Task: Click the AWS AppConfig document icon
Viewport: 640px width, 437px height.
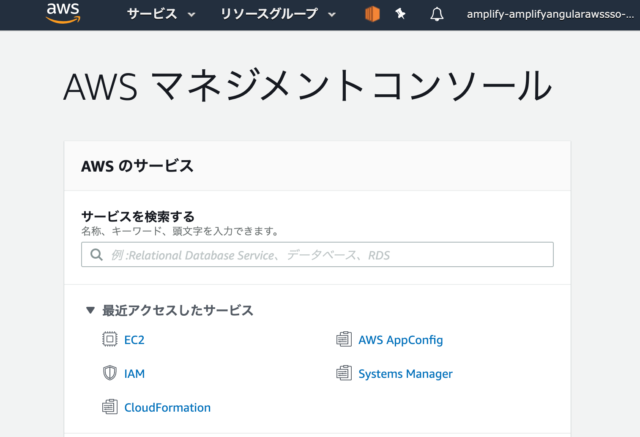Action: pyautogui.click(x=344, y=339)
